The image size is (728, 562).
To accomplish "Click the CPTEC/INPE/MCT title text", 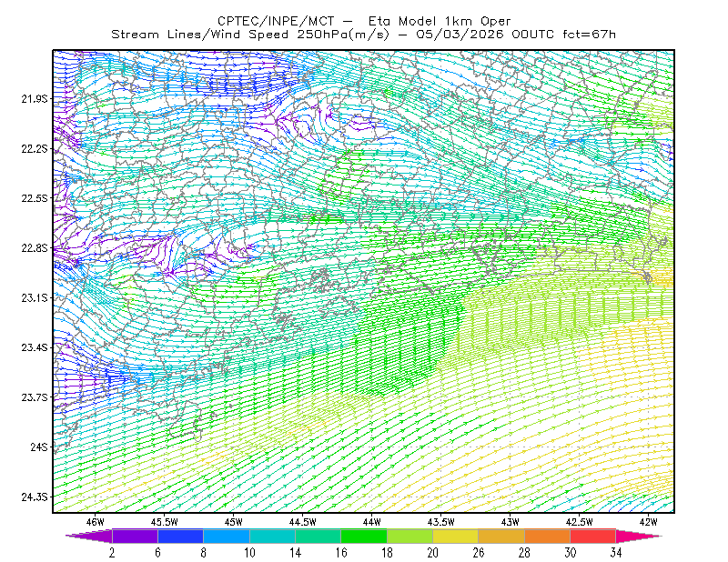I will (276, 21).
